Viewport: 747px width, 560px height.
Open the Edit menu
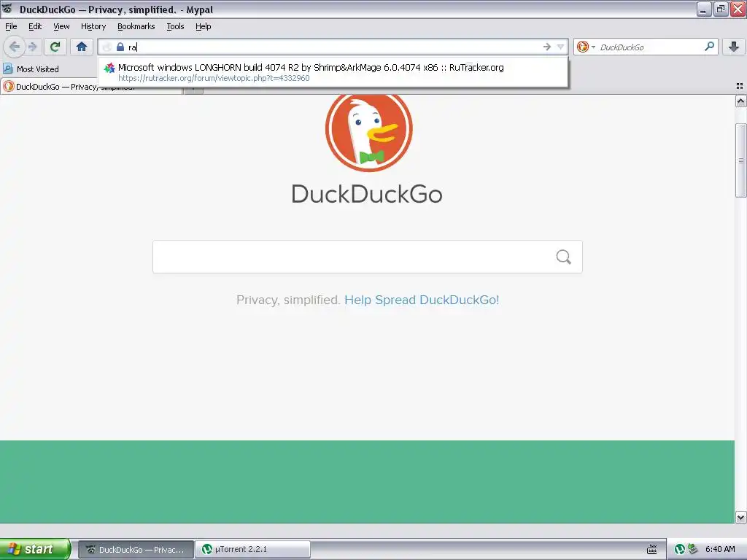click(x=35, y=26)
